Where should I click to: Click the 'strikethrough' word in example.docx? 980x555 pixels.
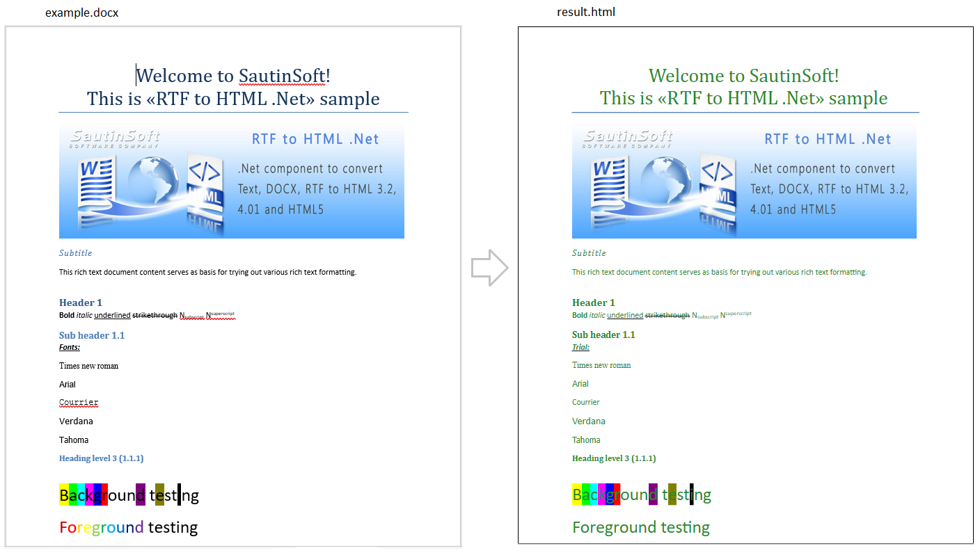coord(155,316)
